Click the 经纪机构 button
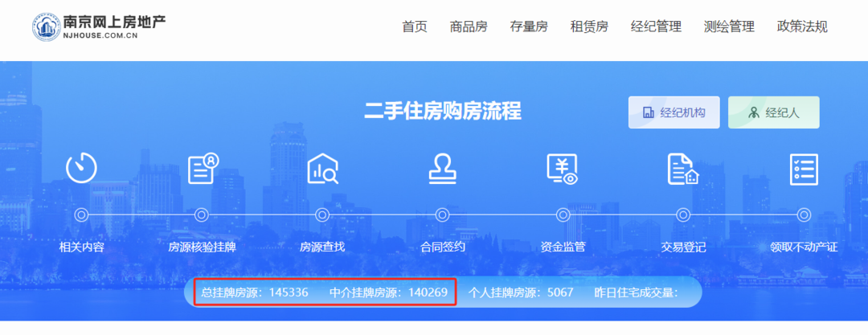 tap(674, 112)
